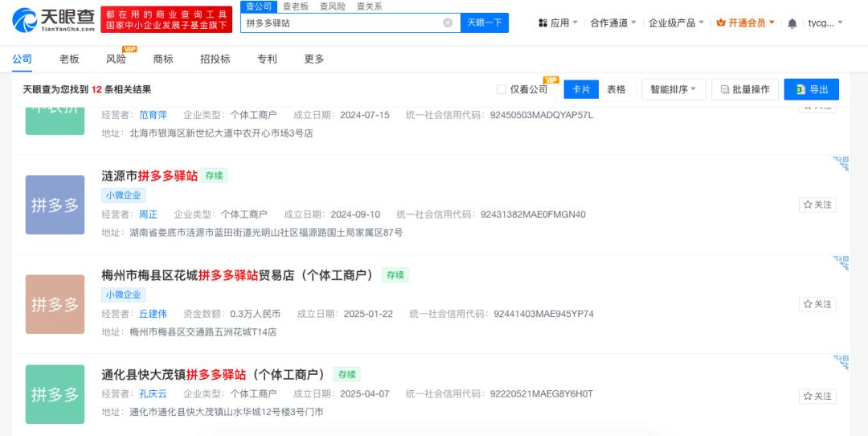Follow 梅州市梅县区花城拼多多驿站贸易店 with 关注

pyautogui.click(x=817, y=304)
